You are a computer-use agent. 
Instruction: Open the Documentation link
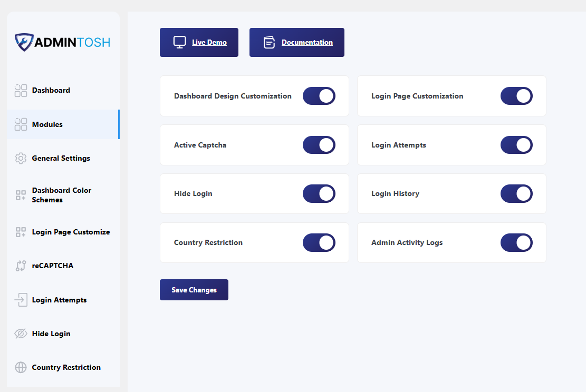coord(297,42)
